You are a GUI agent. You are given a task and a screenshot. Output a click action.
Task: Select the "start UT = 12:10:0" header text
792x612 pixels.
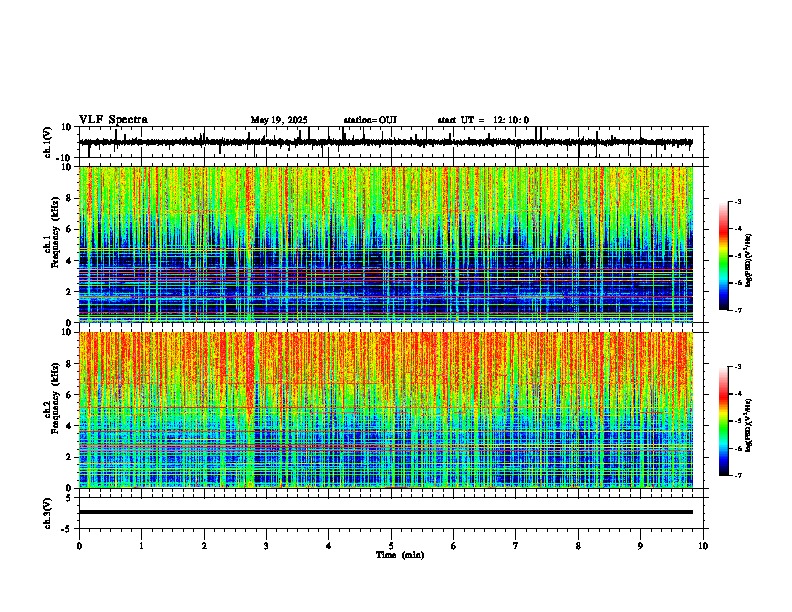(483, 120)
